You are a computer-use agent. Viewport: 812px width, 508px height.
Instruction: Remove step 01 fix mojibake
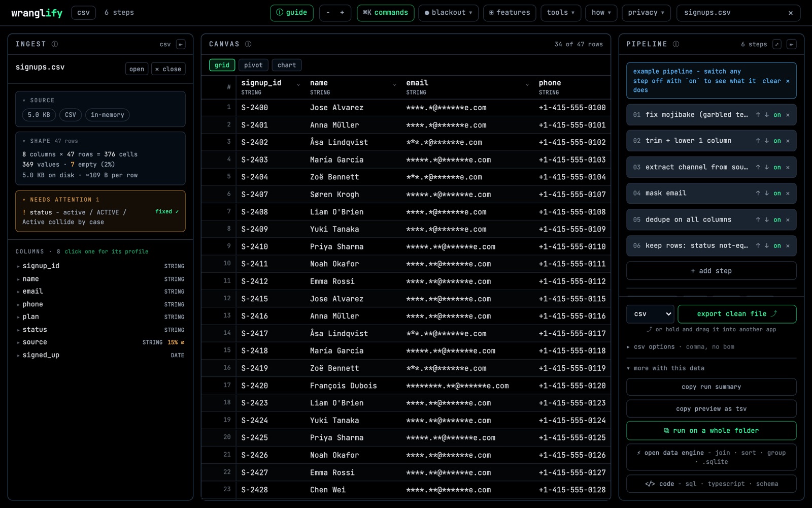pyautogui.click(x=788, y=115)
